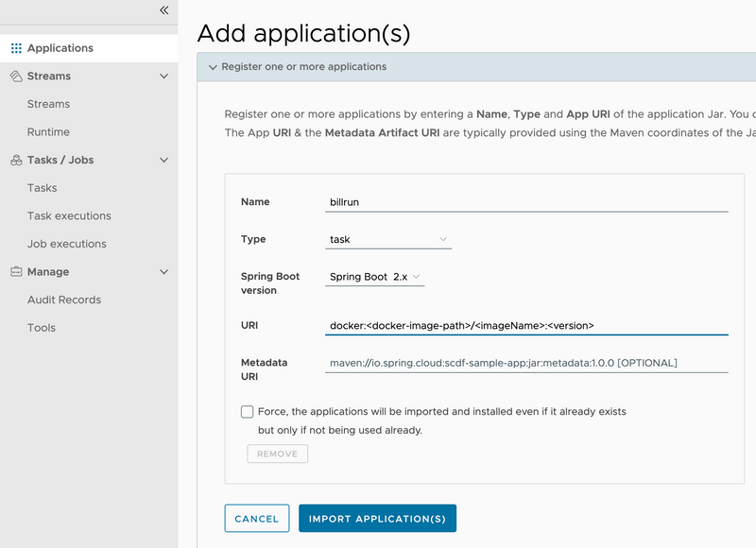Screen dimensions: 756x548
Task: Click the Applications grid icon
Action: [16, 48]
